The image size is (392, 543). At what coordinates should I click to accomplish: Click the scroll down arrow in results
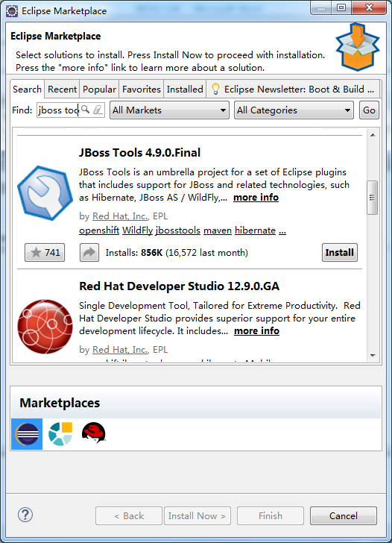point(373,355)
